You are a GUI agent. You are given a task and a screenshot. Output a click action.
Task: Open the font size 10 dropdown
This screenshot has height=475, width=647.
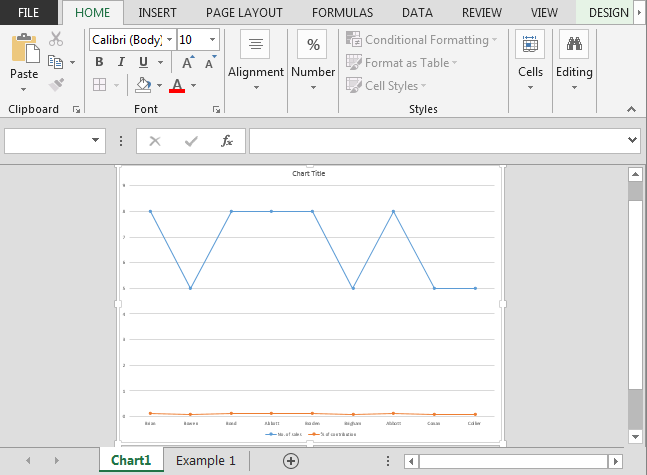click(213, 40)
